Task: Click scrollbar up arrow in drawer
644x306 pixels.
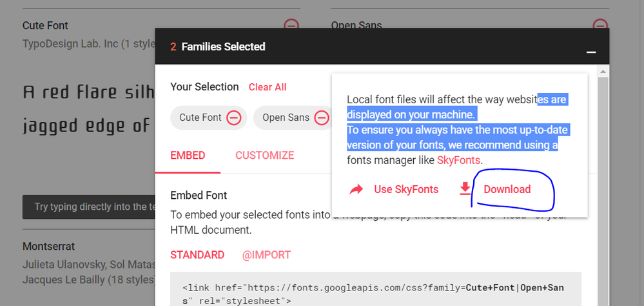Action: [x=603, y=72]
